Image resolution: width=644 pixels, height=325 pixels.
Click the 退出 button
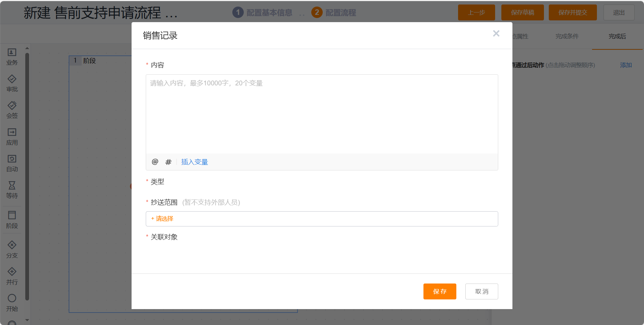click(x=619, y=12)
